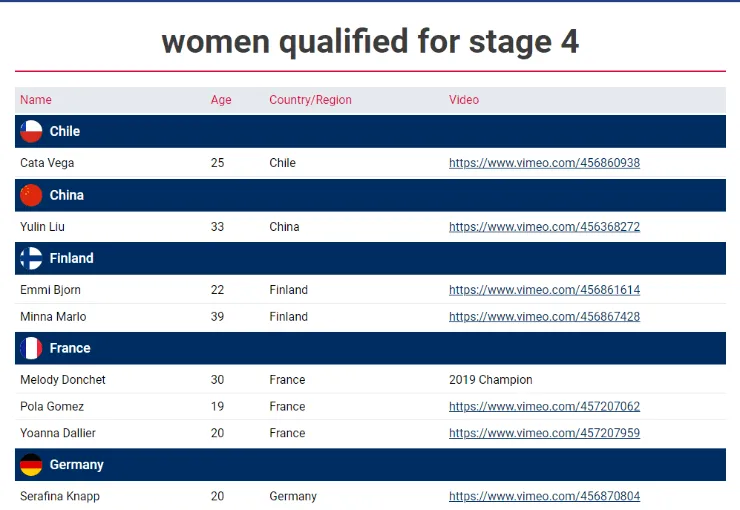Click the France flag icon
The width and height of the screenshot is (740, 510).
point(31,348)
